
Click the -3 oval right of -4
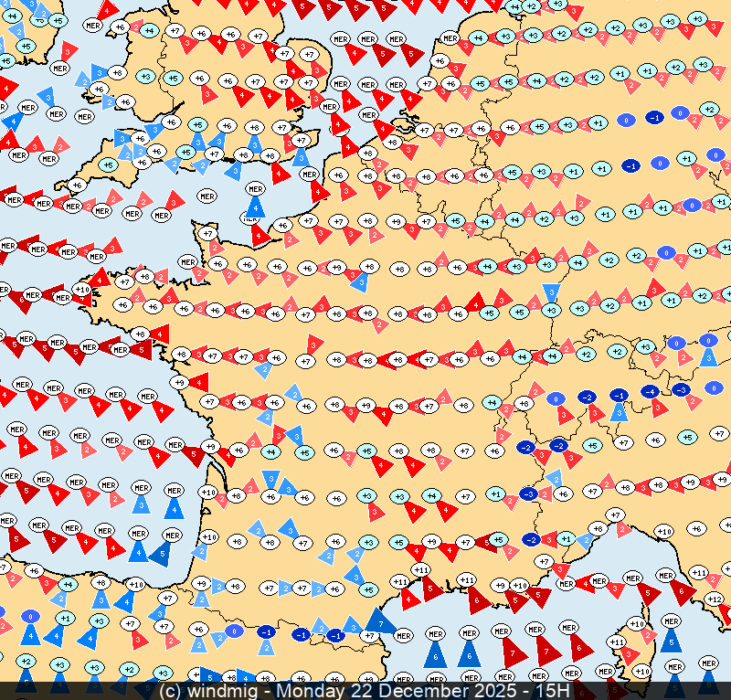pos(680,389)
